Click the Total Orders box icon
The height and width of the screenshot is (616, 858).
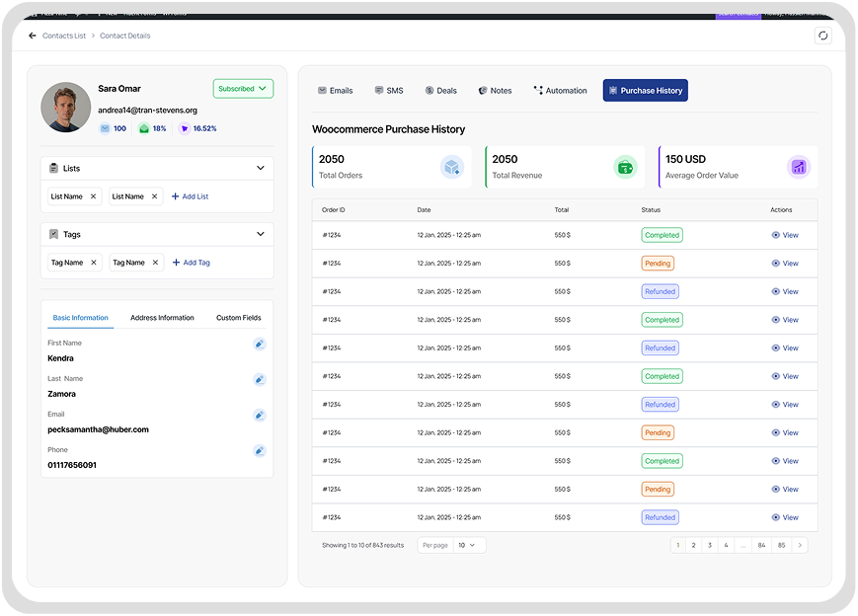[x=452, y=167]
